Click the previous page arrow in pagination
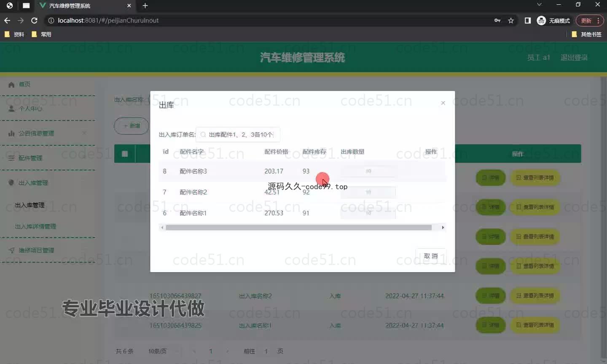This screenshot has height=364, width=607. [x=194, y=351]
